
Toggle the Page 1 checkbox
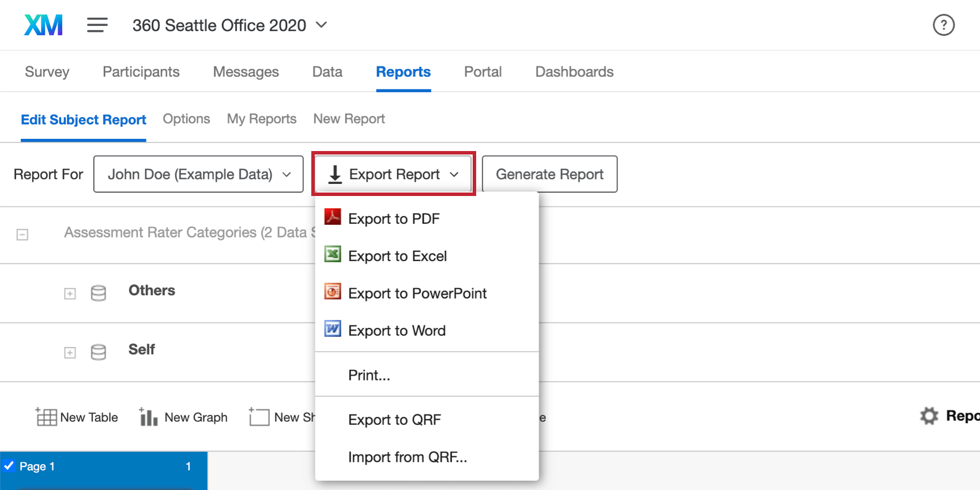point(9,465)
